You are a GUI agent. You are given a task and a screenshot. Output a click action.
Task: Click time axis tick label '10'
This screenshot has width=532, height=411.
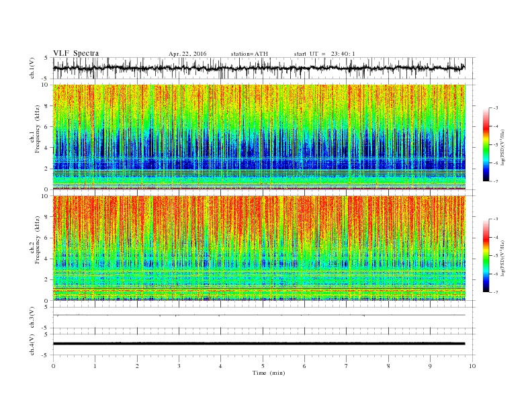pyautogui.click(x=472, y=366)
